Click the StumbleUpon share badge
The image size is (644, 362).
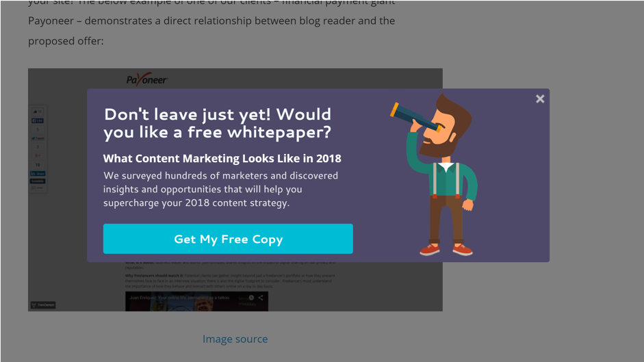pos(38,181)
